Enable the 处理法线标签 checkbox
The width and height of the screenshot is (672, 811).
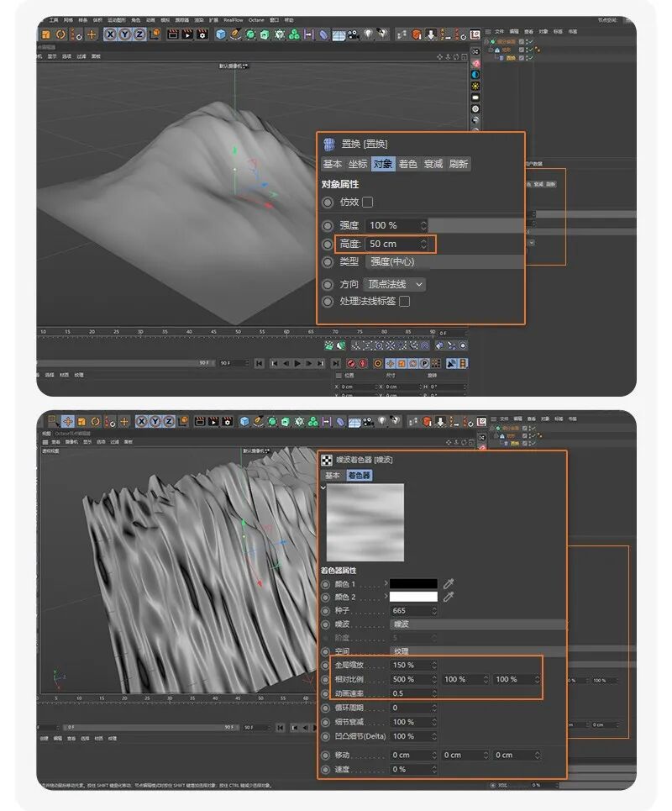point(405,301)
